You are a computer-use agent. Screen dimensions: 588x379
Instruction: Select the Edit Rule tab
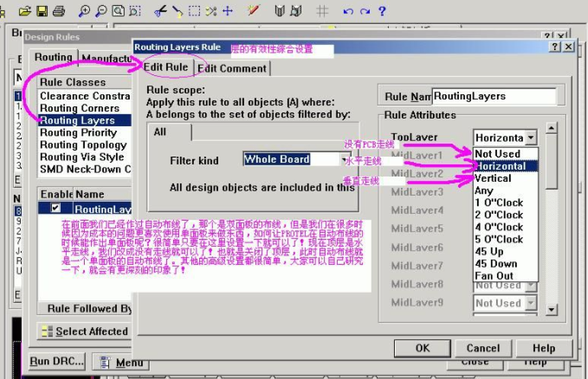tap(165, 67)
